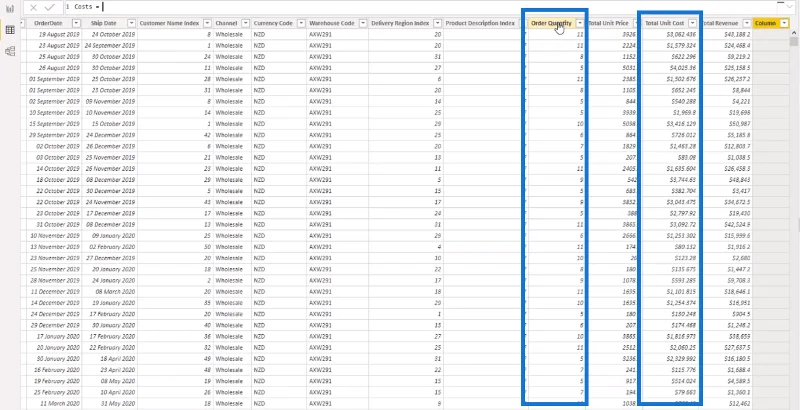Open the Warehouse Code filter dropdown
The image size is (800, 410).
coord(363,23)
